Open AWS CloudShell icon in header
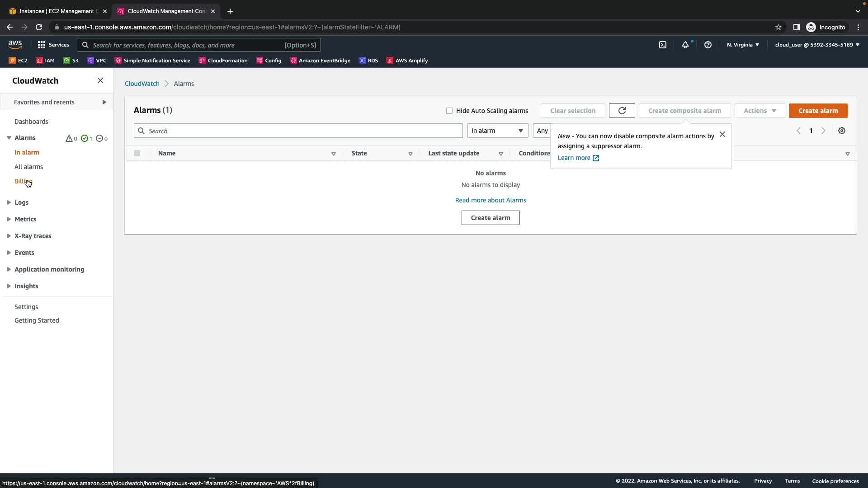Viewport: 868px width, 488px height. click(662, 45)
